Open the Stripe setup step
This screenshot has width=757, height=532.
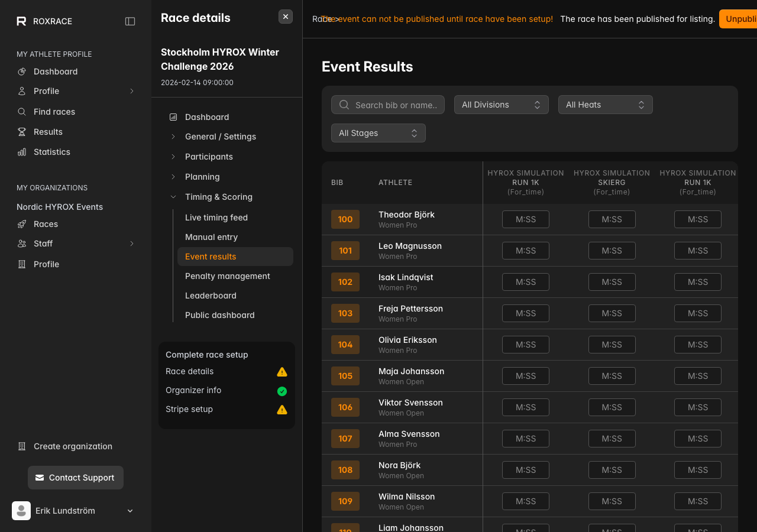coord(189,409)
